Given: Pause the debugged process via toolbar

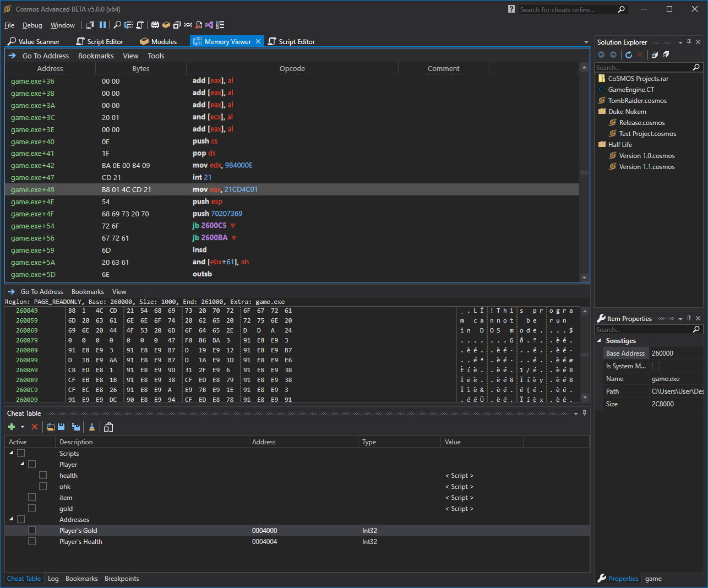Looking at the screenshot, I should (102, 25).
